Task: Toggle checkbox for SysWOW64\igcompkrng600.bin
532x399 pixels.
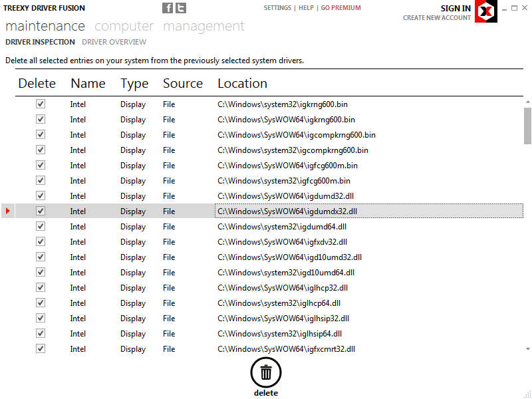Action: [41, 134]
